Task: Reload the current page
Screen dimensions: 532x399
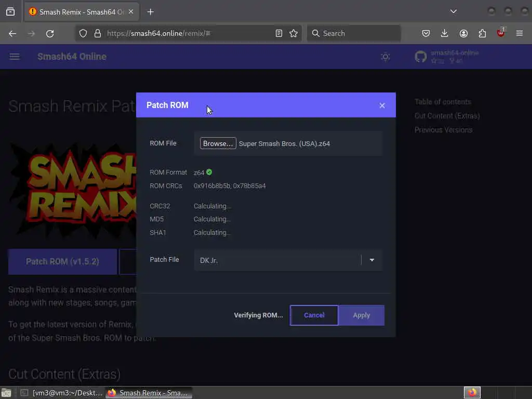Action: [50, 33]
